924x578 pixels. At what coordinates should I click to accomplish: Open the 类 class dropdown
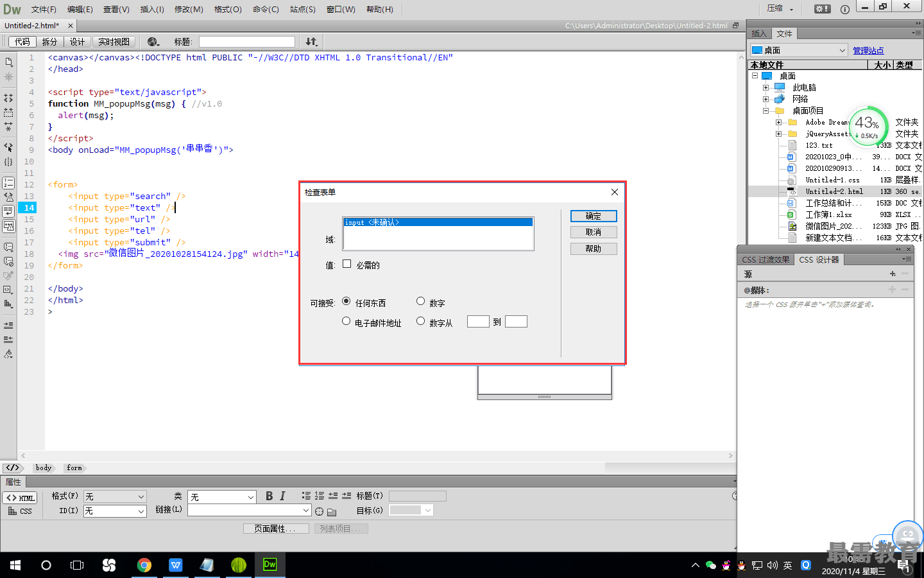click(x=222, y=496)
